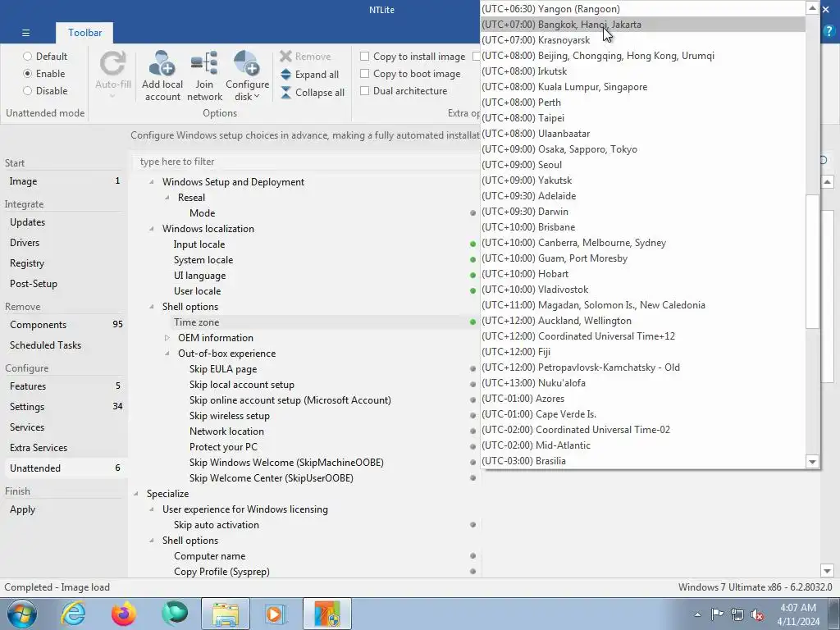This screenshot has width=840, height=630.
Task: Click the green status dot beside Input locale
Action: pyautogui.click(x=472, y=244)
